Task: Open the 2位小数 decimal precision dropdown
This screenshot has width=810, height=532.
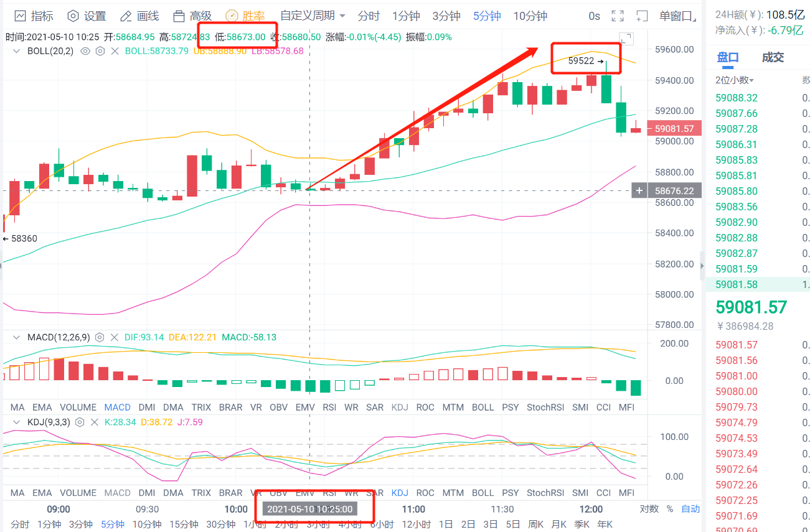Action: tap(735, 80)
